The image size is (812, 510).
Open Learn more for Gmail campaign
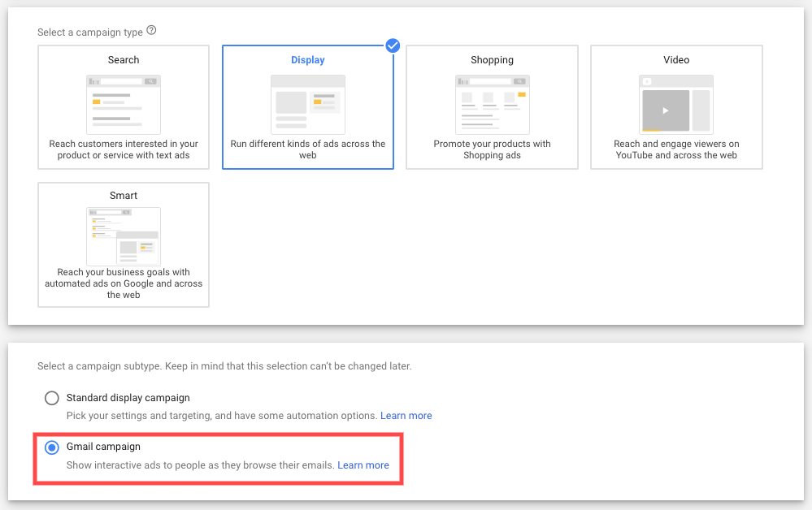pyautogui.click(x=363, y=465)
